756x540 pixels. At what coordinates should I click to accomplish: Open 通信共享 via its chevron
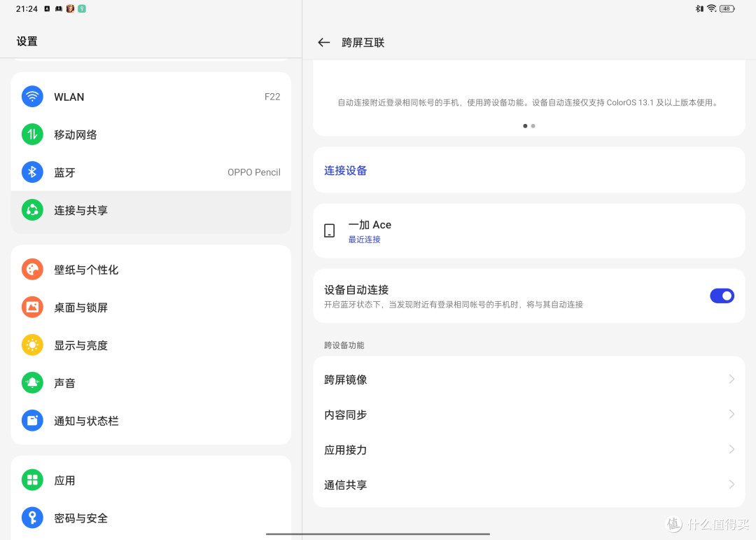[x=731, y=484]
